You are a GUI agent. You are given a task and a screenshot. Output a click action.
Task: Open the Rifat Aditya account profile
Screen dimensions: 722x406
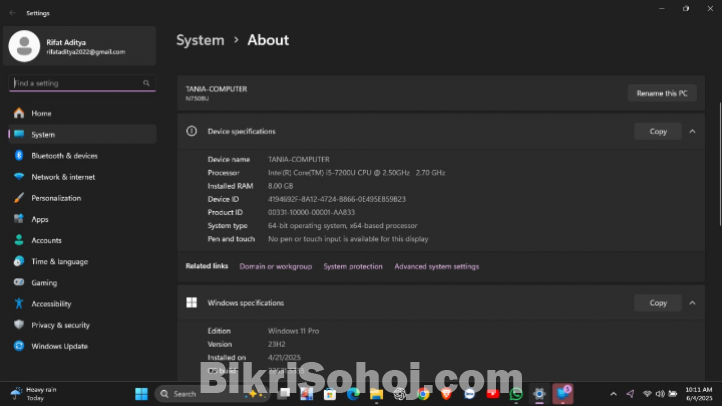pos(80,46)
